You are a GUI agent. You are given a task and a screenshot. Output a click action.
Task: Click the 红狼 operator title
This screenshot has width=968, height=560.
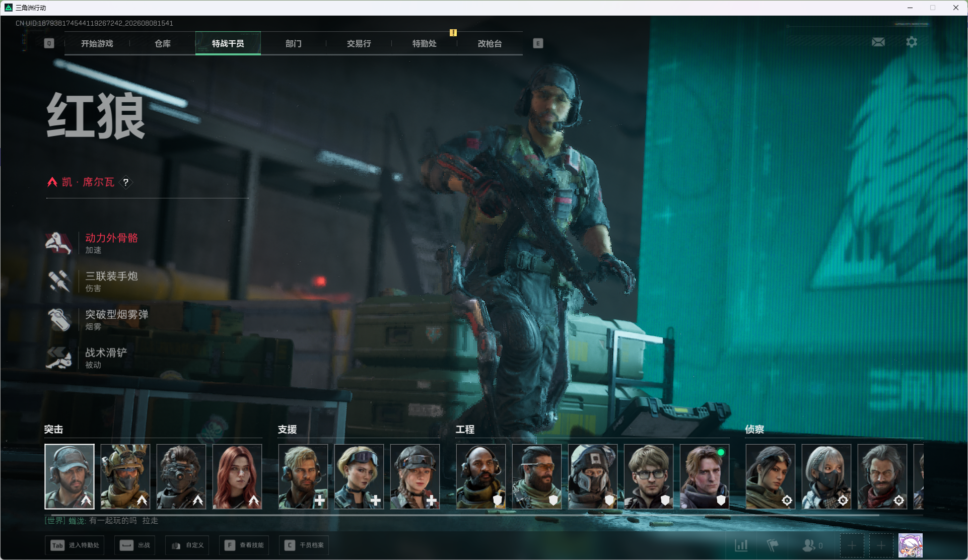(x=96, y=116)
